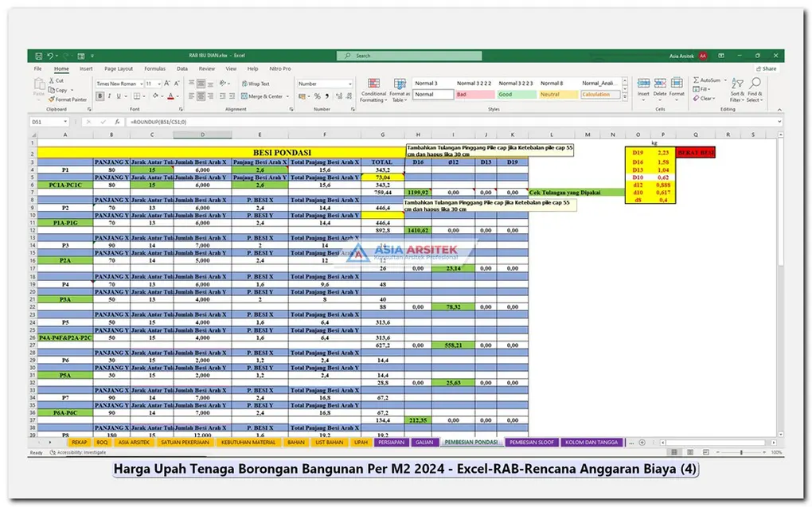The image size is (812, 507).
Task: Adjust the zoom slider
Action: click(x=741, y=452)
